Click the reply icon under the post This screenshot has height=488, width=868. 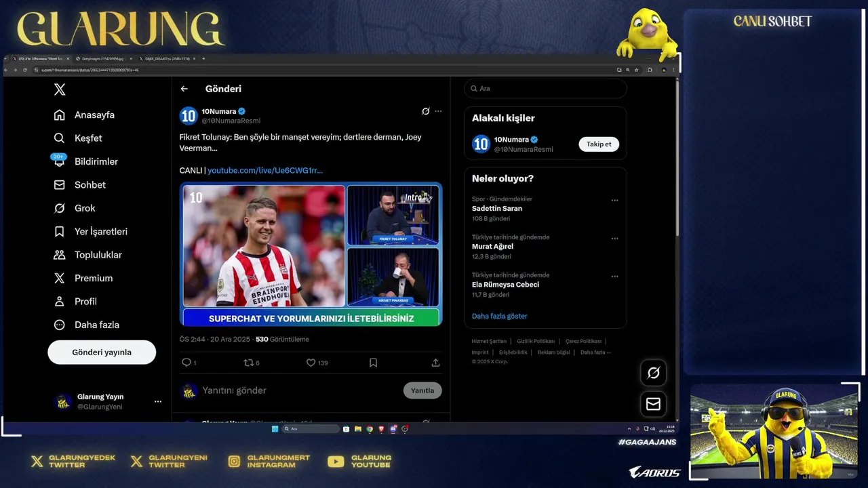click(x=186, y=363)
